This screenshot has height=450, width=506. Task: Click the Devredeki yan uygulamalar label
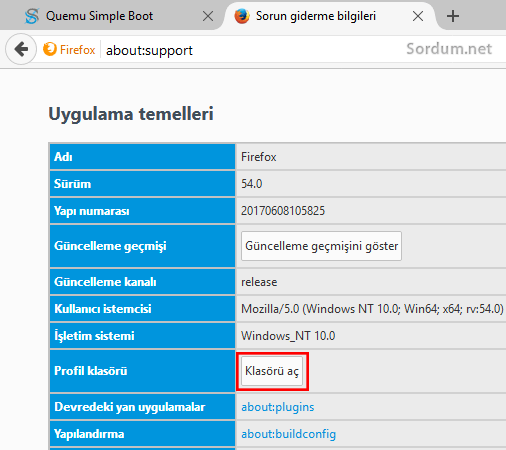130,407
